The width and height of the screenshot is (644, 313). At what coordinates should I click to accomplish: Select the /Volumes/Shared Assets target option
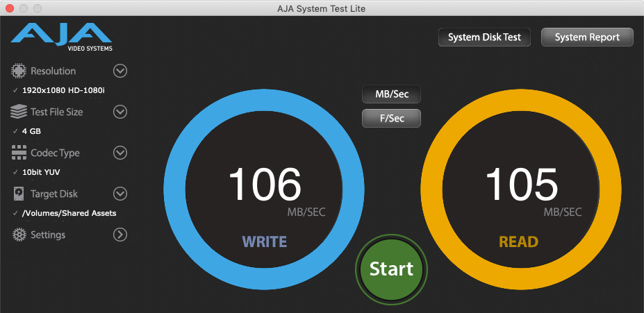coord(69,213)
